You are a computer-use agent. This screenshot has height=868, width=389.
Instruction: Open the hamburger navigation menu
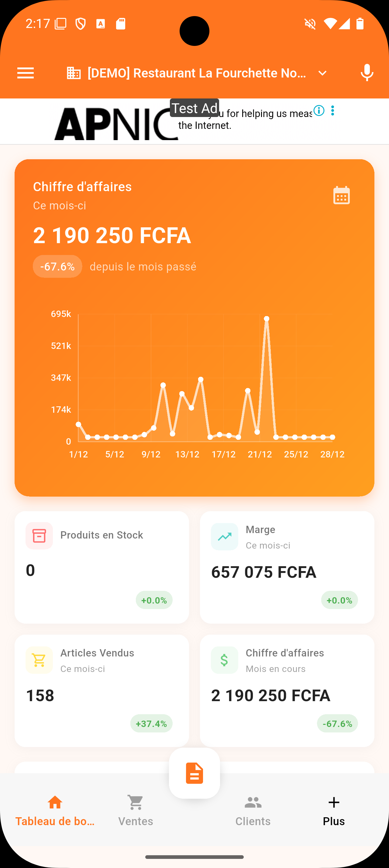pos(25,73)
